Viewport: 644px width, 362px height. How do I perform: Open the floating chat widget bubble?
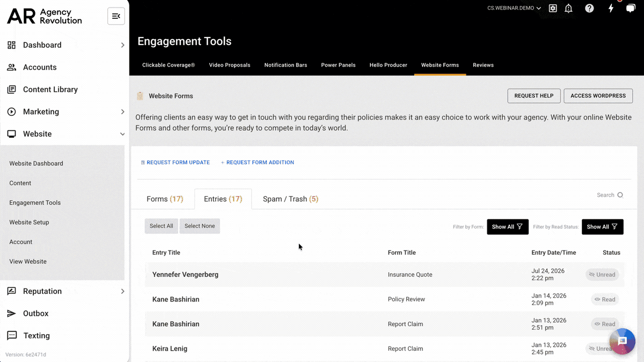623,341
